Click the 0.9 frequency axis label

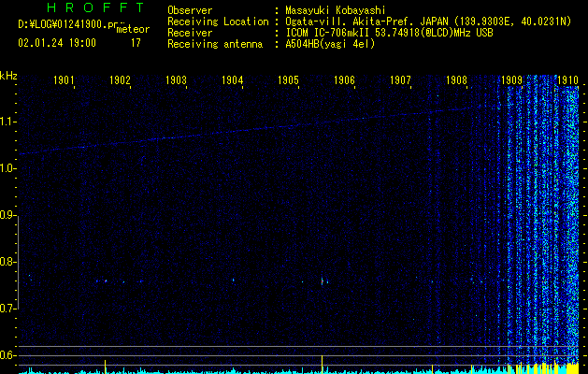(7, 215)
